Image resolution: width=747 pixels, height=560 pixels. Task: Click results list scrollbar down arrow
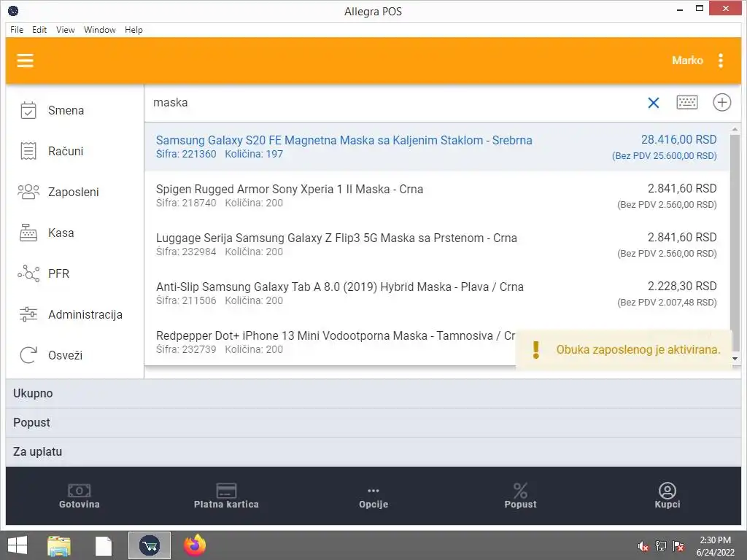tap(735, 359)
